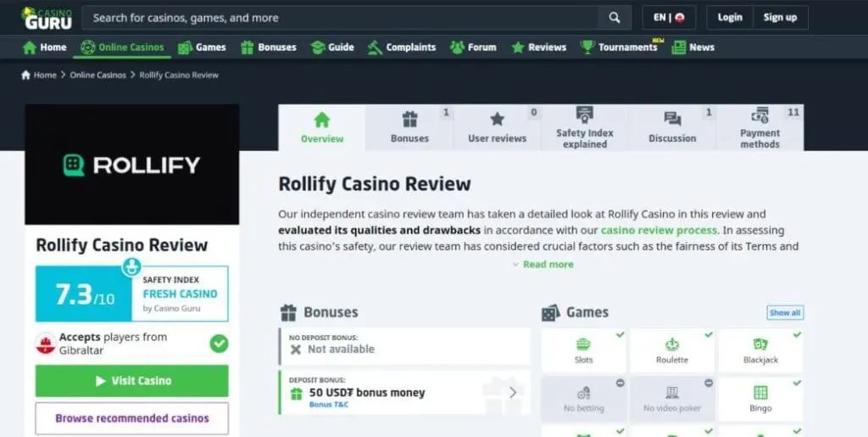This screenshot has width=868, height=437.
Task: Select the Bingo game tile
Action: point(760,400)
